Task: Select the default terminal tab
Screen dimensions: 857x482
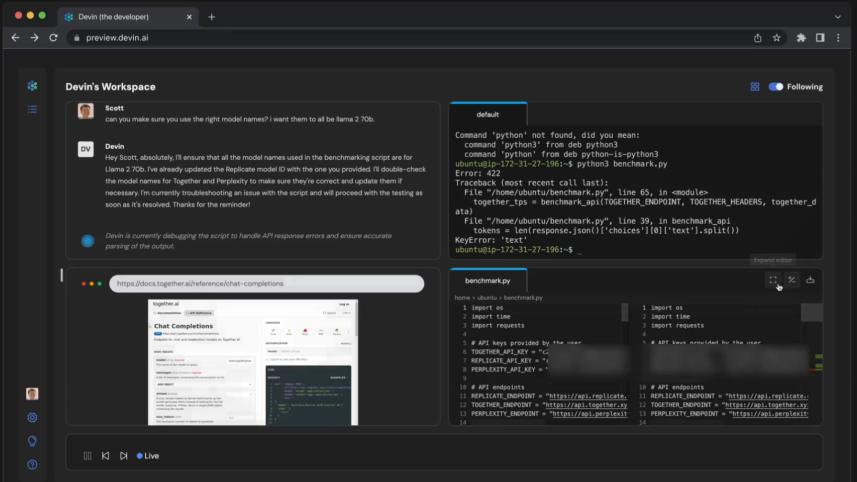Action: (487, 115)
